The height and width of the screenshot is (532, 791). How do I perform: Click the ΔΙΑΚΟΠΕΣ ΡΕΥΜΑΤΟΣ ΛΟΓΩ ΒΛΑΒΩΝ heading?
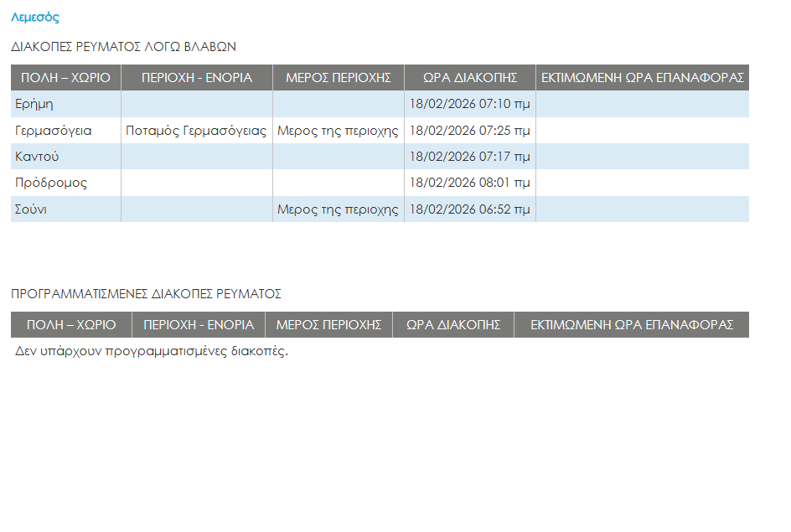[x=123, y=47]
